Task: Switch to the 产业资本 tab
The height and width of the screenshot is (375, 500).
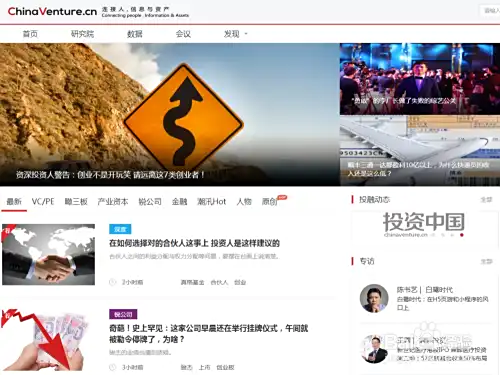Action: point(113,202)
